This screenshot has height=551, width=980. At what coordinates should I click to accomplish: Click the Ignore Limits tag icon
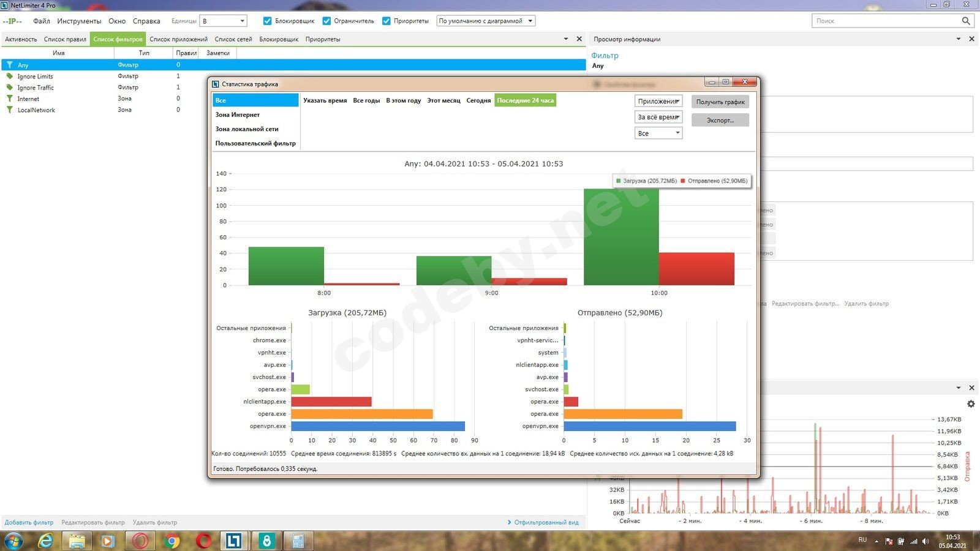coord(10,77)
